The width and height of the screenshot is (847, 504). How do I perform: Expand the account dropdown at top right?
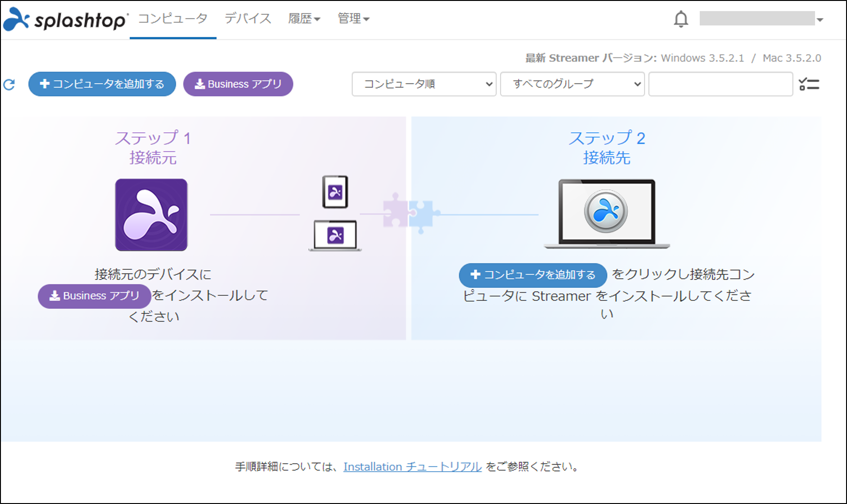[820, 20]
